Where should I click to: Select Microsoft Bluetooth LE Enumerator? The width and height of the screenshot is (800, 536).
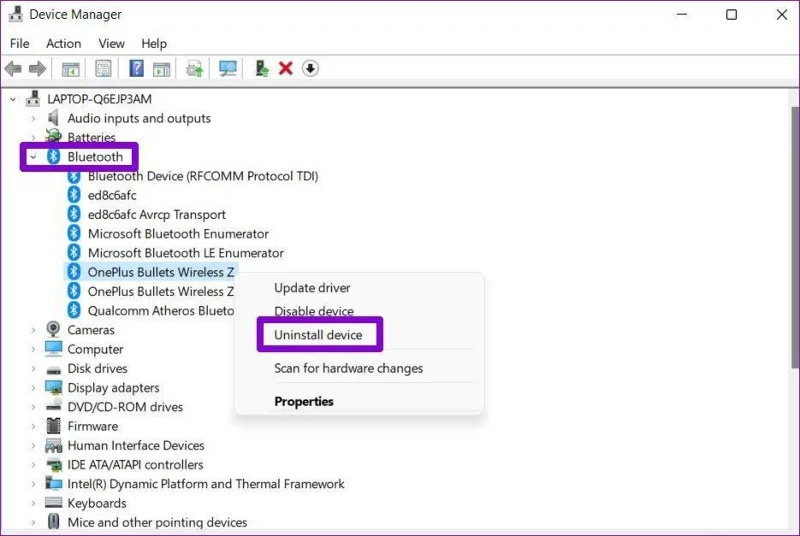[x=186, y=253]
